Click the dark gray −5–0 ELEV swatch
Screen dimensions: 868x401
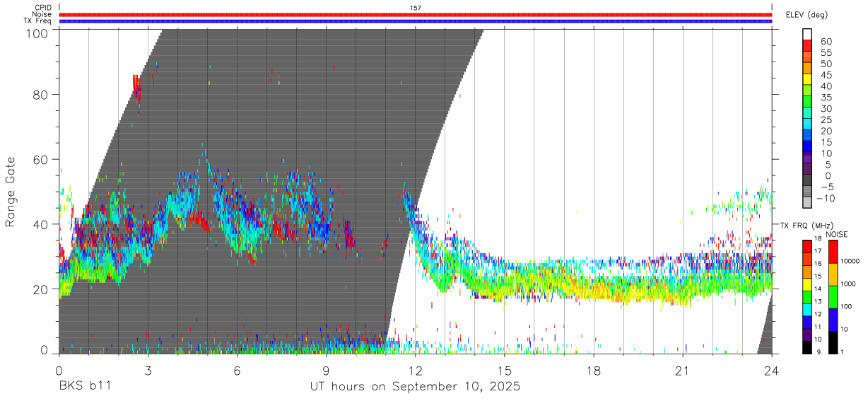(807, 180)
